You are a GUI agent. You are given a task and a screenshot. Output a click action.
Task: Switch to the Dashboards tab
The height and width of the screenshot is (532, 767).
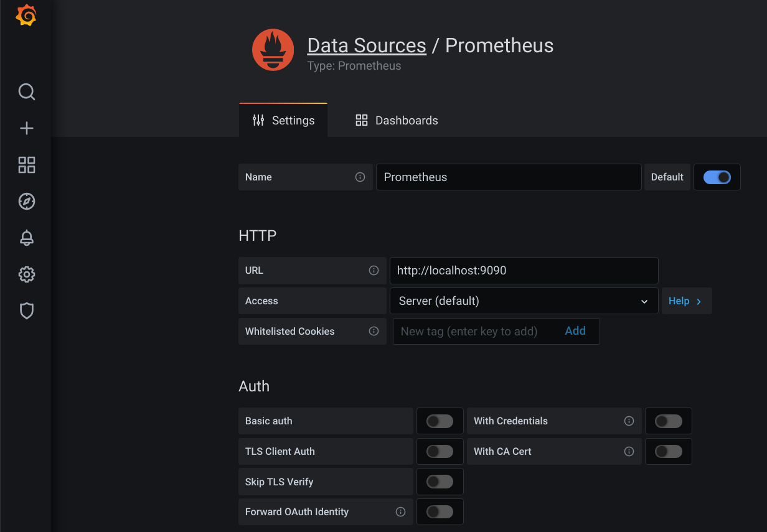pos(397,120)
